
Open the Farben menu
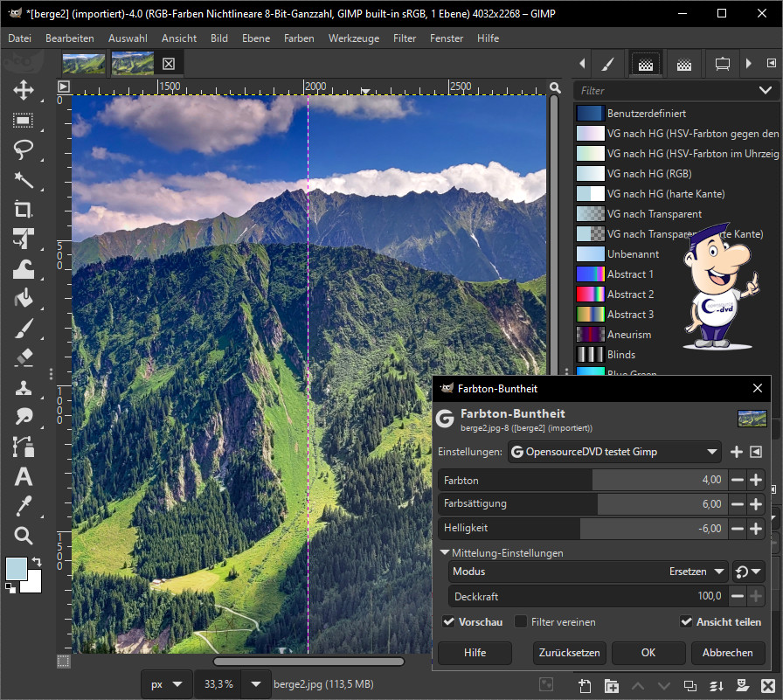point(299,38)
